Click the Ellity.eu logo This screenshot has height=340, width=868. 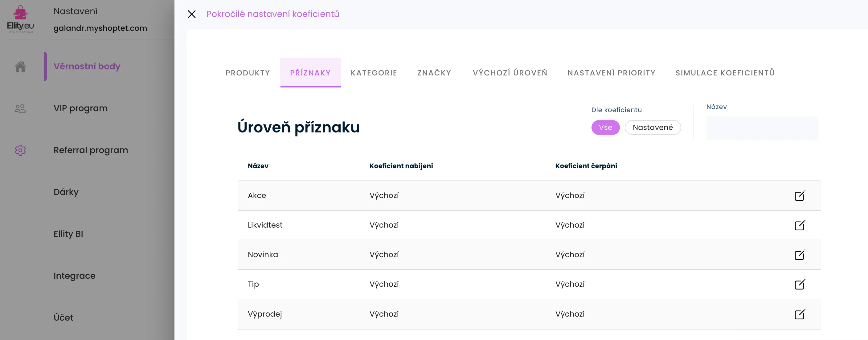point(20,19)
